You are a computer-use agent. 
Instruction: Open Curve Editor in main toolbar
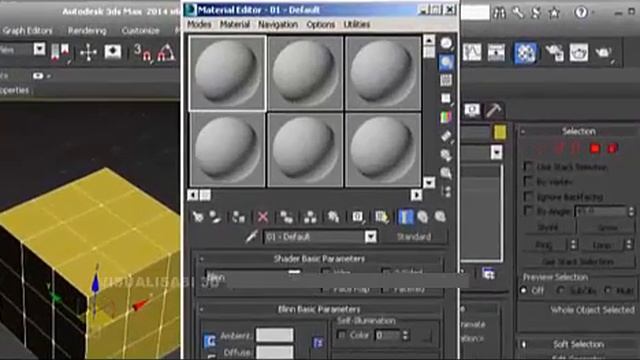pyautogui.click(x=472, y=52)
